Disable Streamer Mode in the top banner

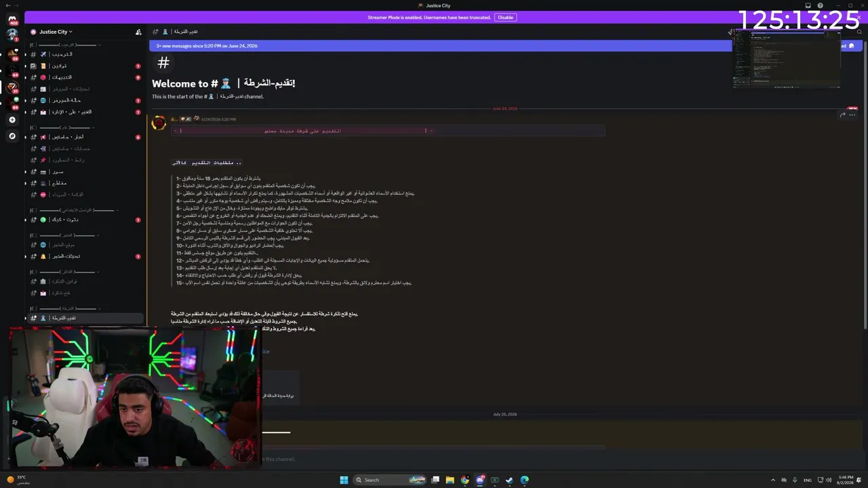pos(505,18)
